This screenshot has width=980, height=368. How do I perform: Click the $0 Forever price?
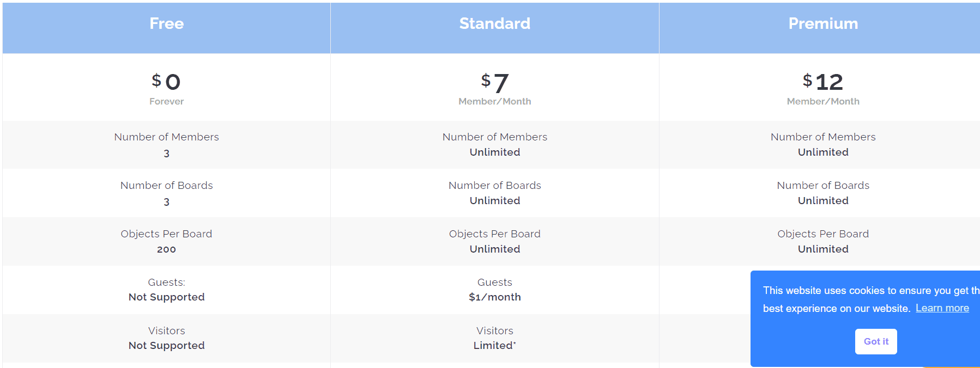(166, 87)
